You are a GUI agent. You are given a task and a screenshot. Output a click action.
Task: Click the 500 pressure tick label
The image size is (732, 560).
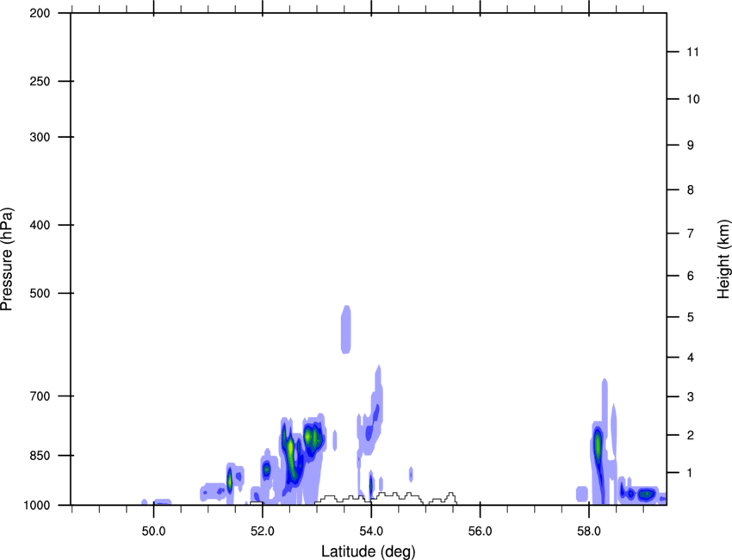(x=40, y=293)
